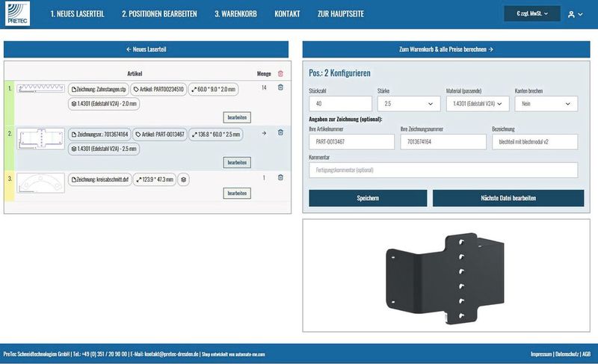This screenshot has width=598, height=364.
Task: Click the PreTec logo
Action: (17, 13)
